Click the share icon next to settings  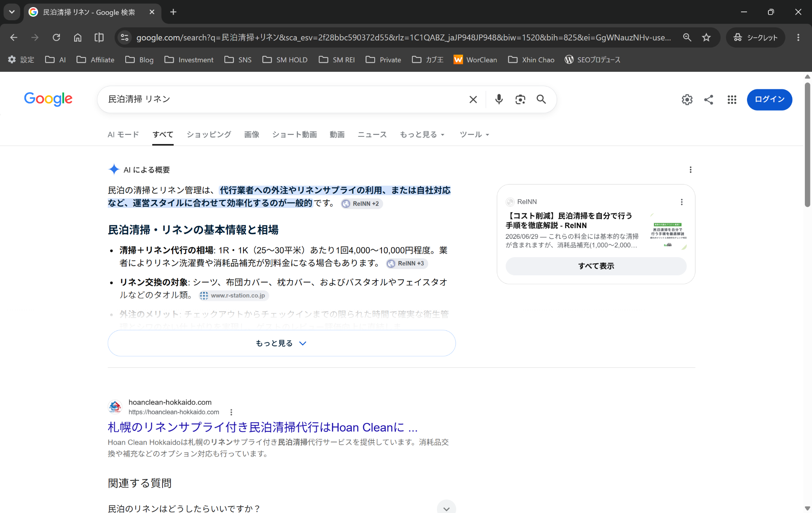point(709,100)
